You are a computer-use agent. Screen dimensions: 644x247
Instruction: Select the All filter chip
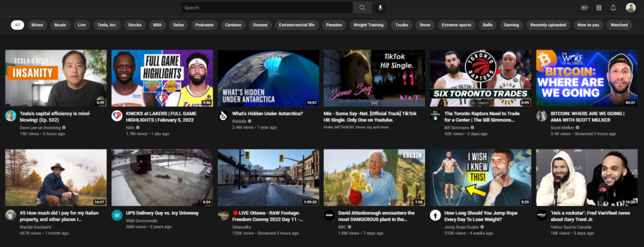point(17,25)
